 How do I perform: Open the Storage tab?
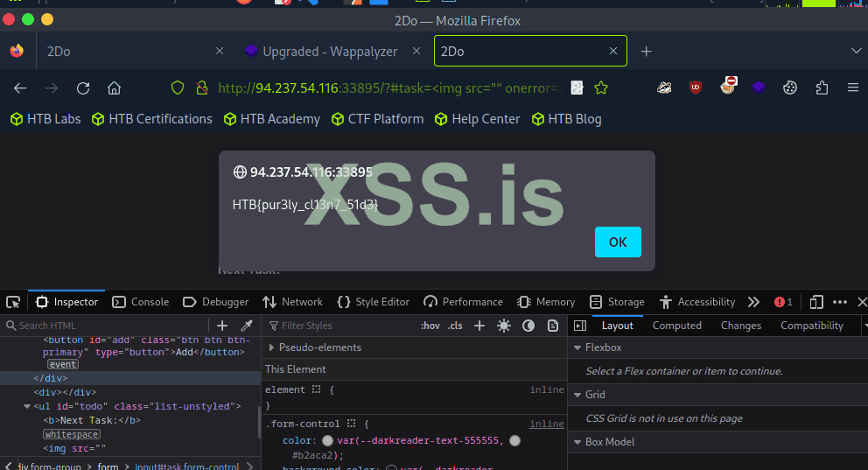pyautogui.click(x=617, y=302)
